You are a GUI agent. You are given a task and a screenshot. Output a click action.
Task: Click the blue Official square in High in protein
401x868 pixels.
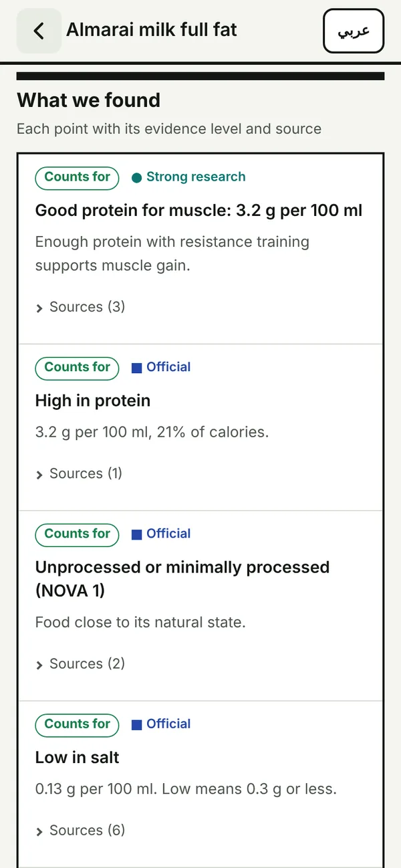click(136, 367)
